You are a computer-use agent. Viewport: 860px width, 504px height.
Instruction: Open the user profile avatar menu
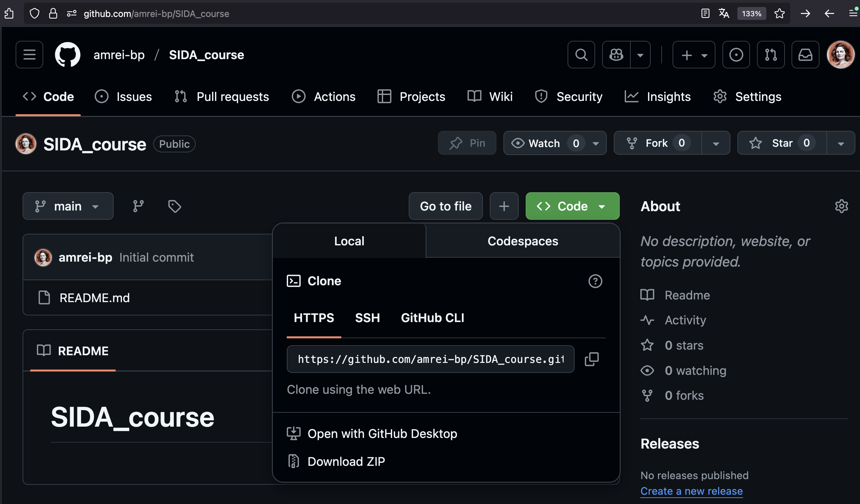[840, 54]
